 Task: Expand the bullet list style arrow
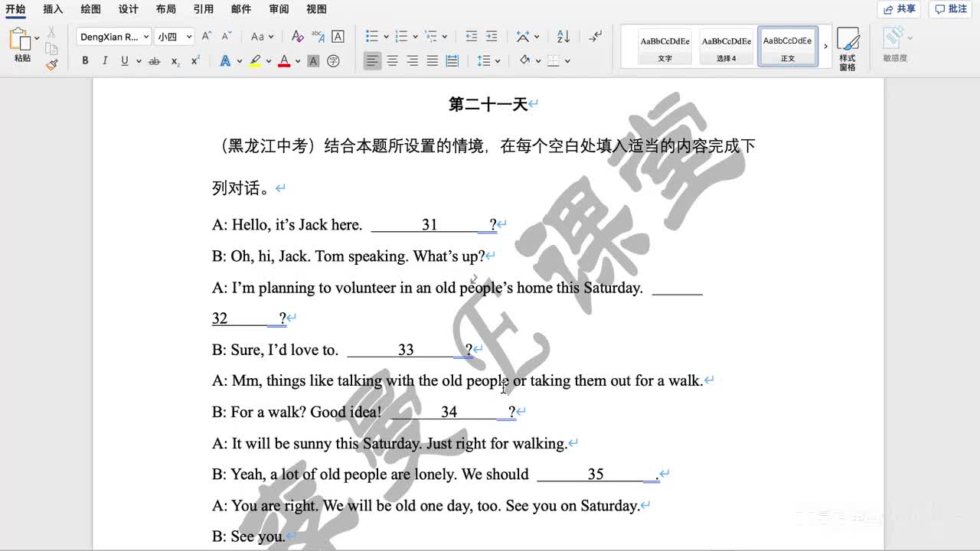pos(386,37)
